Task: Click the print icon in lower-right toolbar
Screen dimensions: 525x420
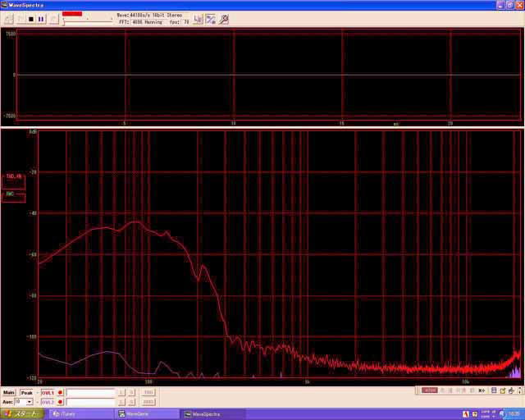Action: click(511, 390)
